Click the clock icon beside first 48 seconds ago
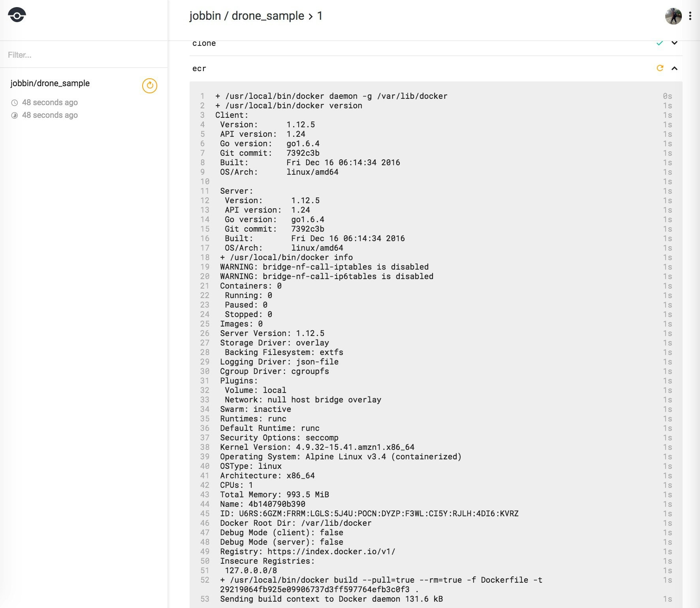 tap(15, 103)
